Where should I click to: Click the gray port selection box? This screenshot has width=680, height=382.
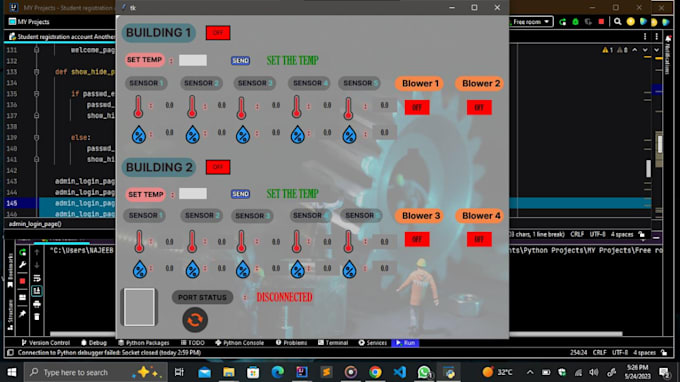[x=139, y=307]
